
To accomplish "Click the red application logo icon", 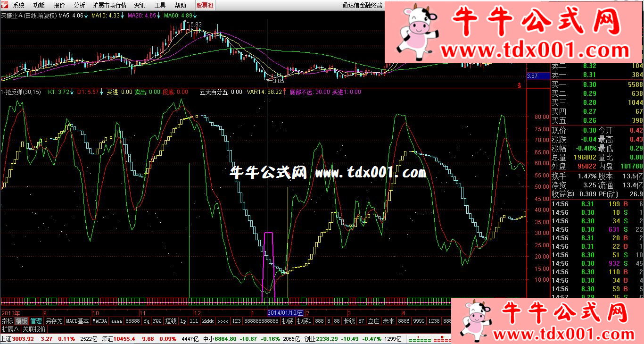I will click(5, 6).
